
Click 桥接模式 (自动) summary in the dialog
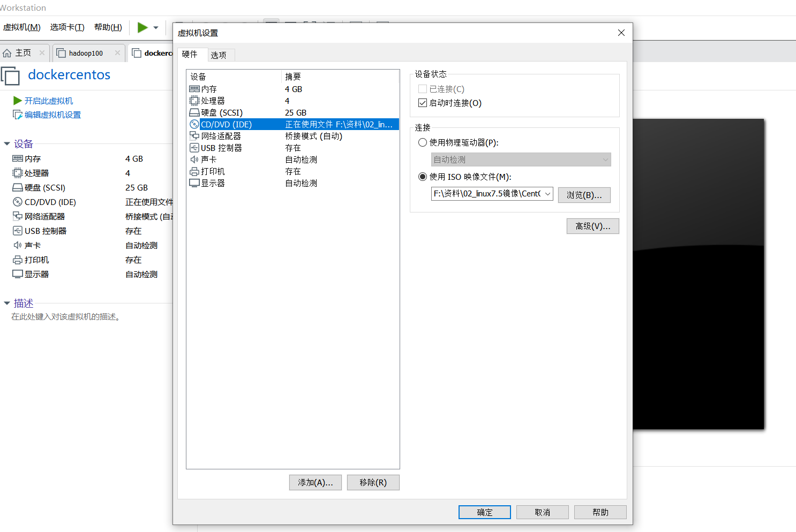click(314, 136)
